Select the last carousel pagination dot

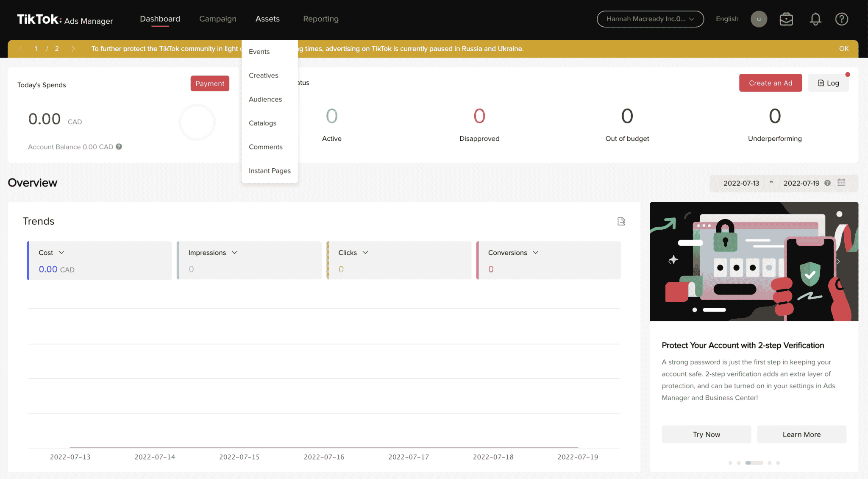pos(778,463)
